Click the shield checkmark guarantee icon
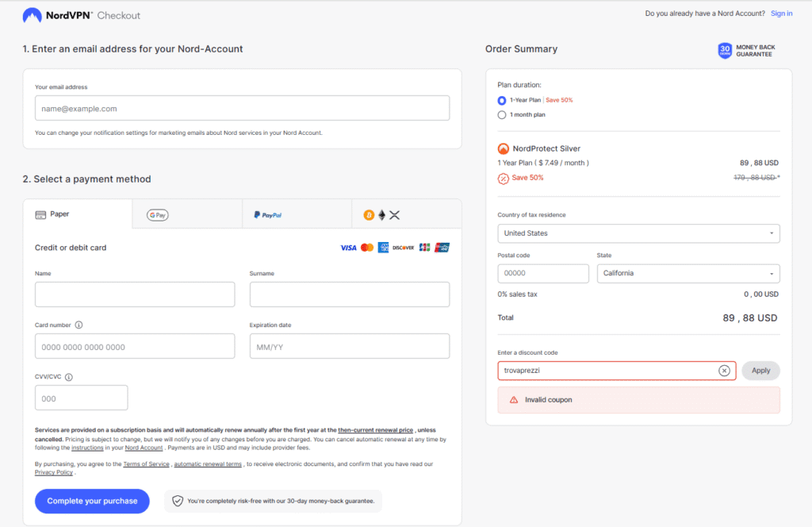The height and width of the screenshot is (527, 812). click(x=178, y=501)
